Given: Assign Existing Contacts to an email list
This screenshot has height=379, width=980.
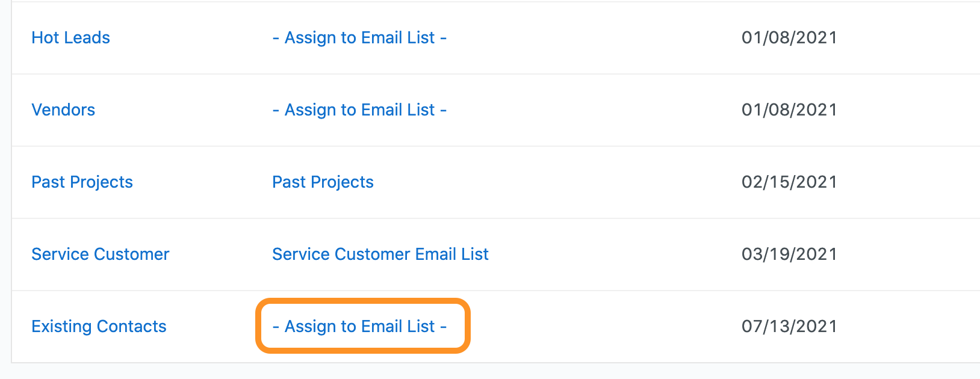Looking at the screenshot, I should coord(359,326).
